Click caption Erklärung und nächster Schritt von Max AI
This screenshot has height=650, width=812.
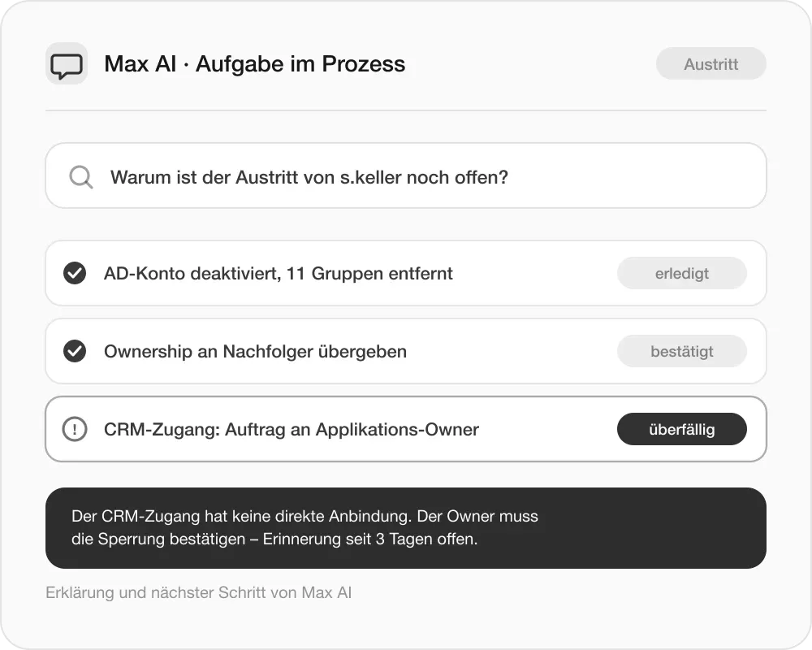tap(199, 592)
